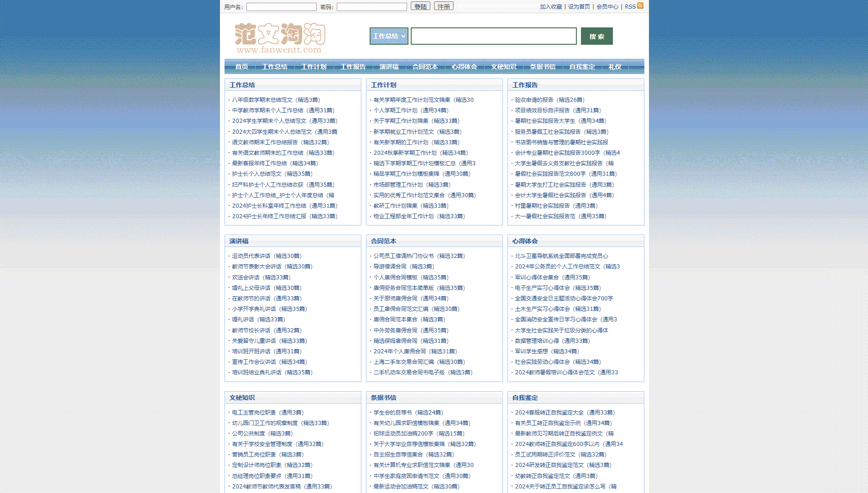The height and width of the screenshot is (493, 868).
Task: Open 项目绩效目标自评报告 article
Action: pos(558,110)
